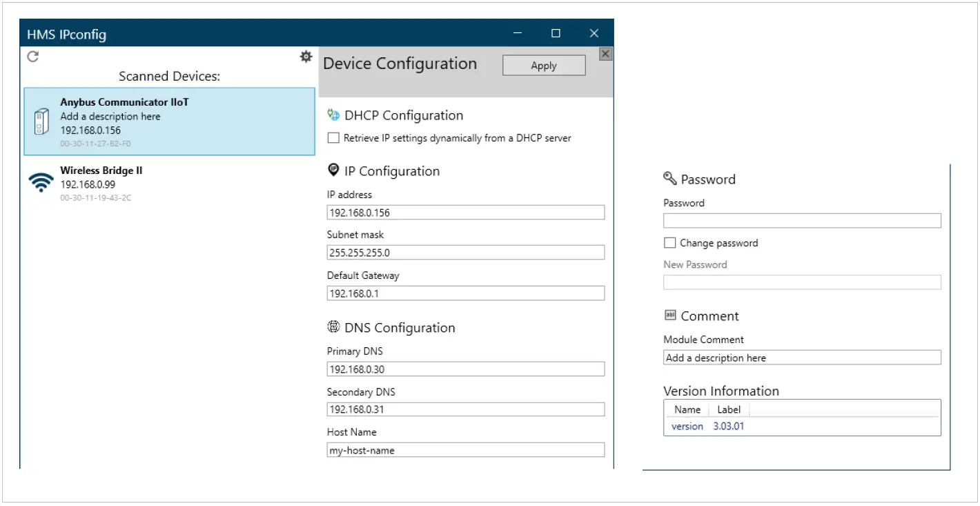Click the Comment abl icon

click(669, 315)
